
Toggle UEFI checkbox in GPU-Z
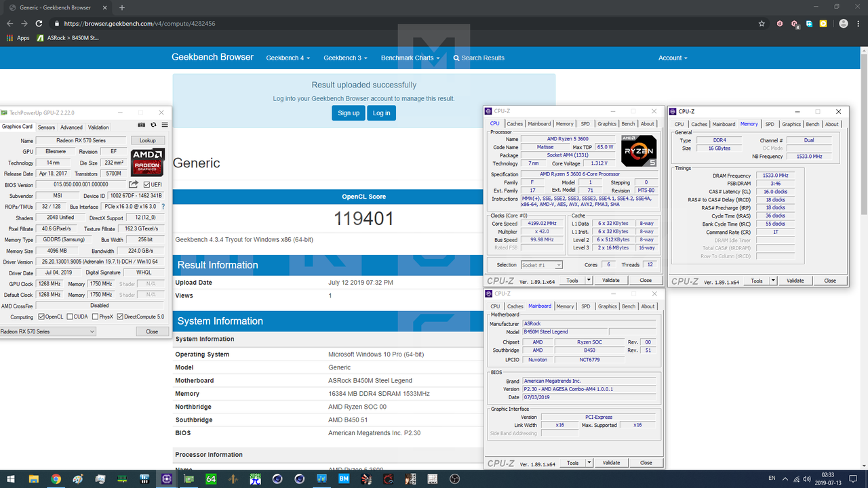click(146, 184)
